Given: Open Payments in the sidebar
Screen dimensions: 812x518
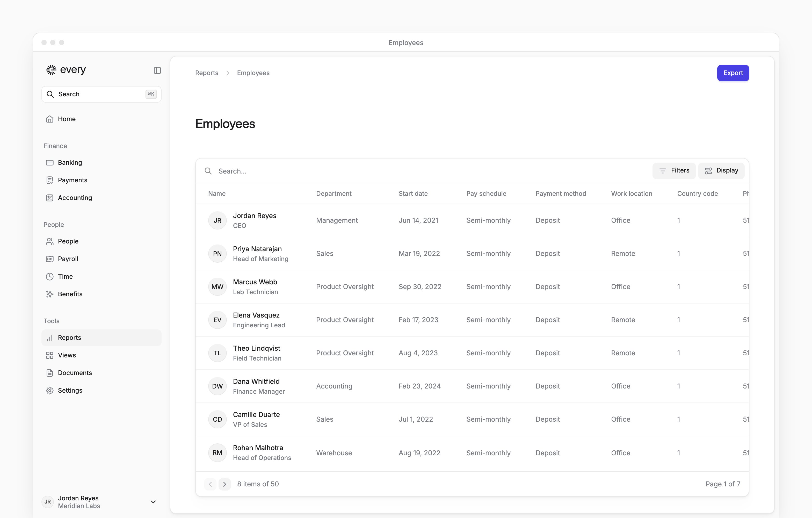Looking at the screenshot, I should tap(101, 180).
